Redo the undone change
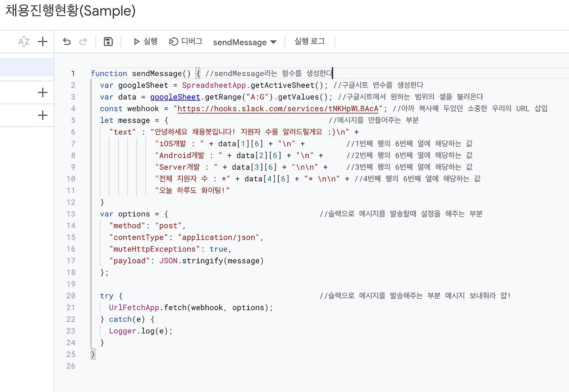 [83, 41]
